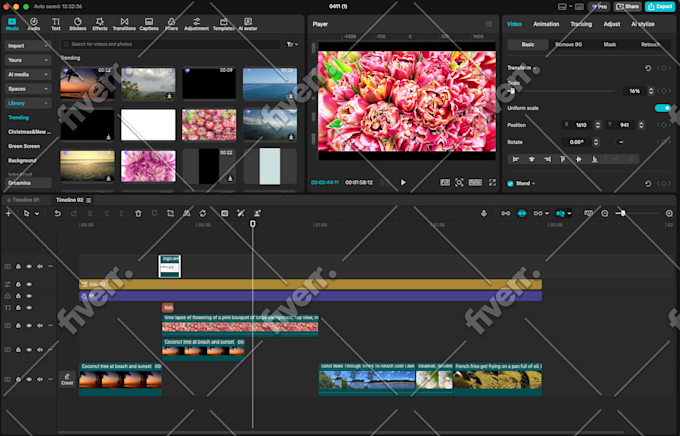The width and height of the screenshot is (680, 436).
Task: Adjust the Scale slider handle
Action: point(512,91)
